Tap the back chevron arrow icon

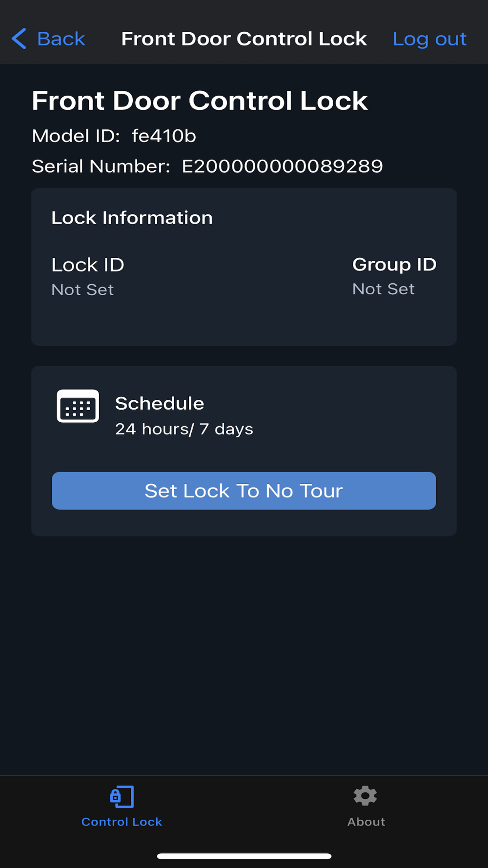(x=19, y=39)
